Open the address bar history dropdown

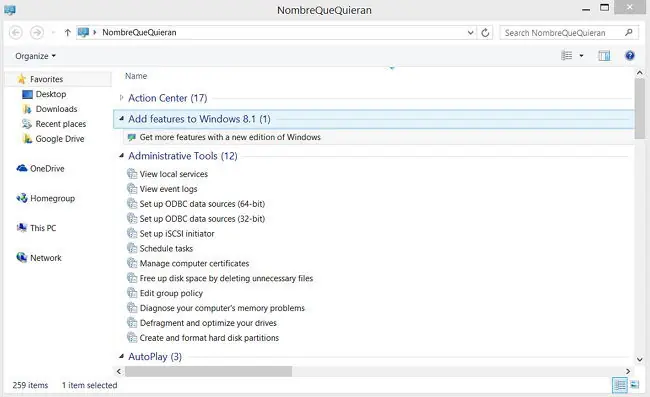point(471,32)
